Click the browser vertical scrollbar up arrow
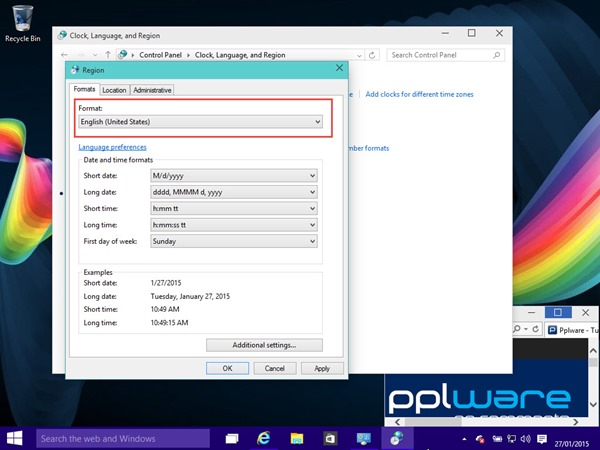 point(593,351)
